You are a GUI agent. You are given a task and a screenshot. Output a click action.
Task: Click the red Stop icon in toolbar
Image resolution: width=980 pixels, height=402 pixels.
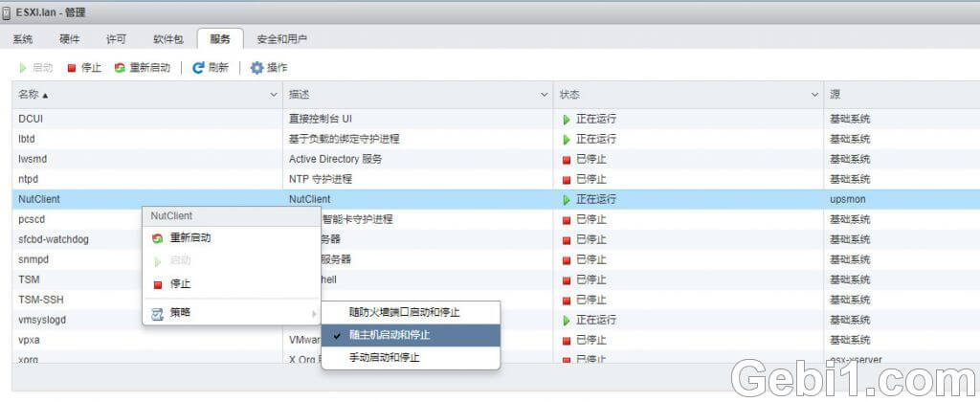pos(72,68)
